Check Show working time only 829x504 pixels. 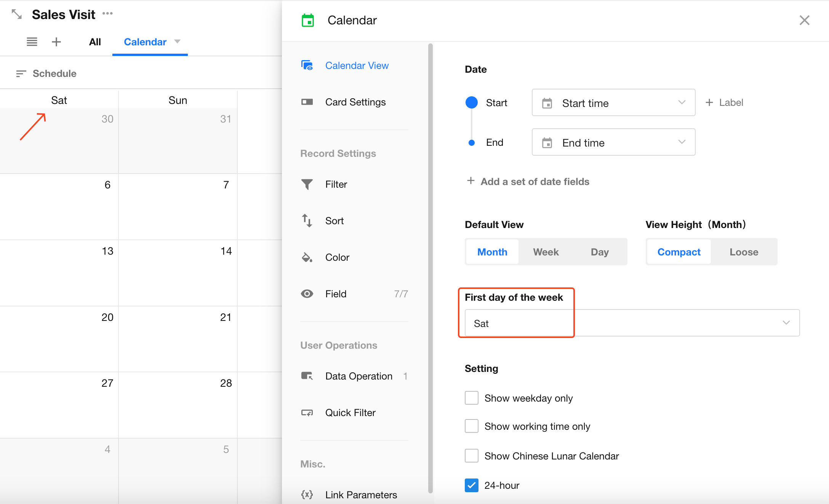point(472,426)
